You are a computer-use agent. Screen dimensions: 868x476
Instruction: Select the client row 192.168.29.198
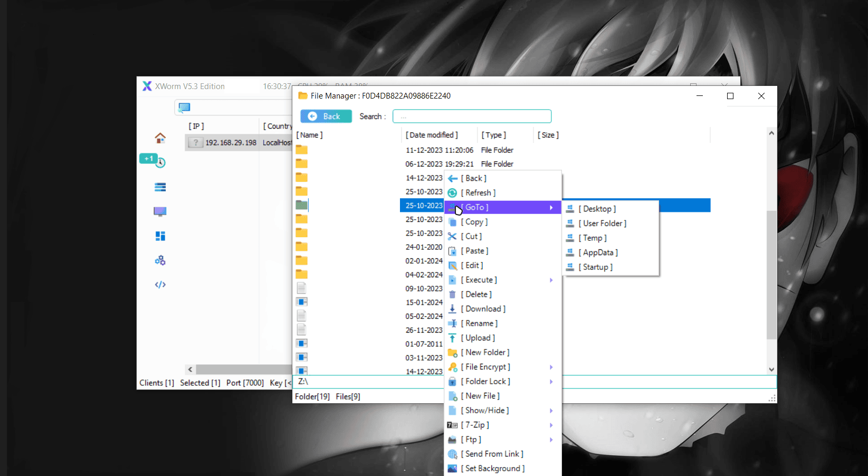tap(239, 143)
